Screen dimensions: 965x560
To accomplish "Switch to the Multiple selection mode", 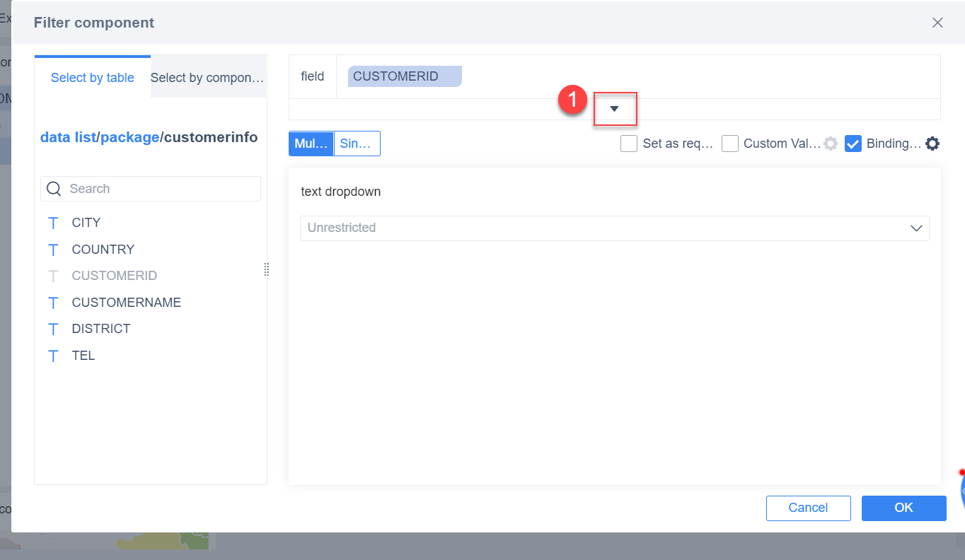I will click(311, 144).
